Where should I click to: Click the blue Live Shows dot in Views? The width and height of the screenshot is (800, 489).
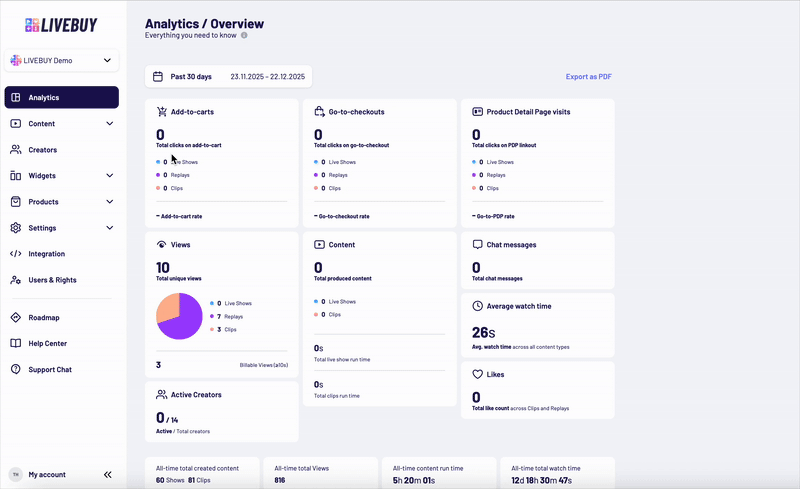click(212, 303)
